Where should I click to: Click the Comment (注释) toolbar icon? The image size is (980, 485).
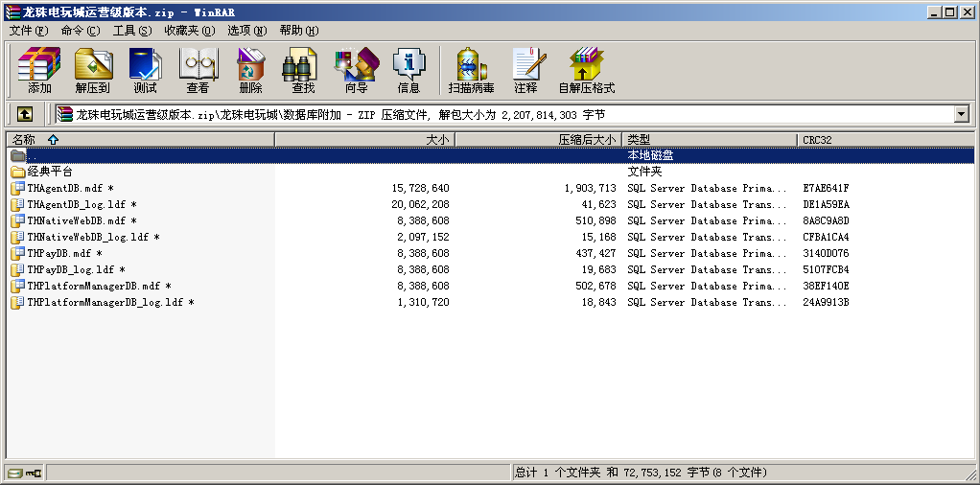point(525,69)
